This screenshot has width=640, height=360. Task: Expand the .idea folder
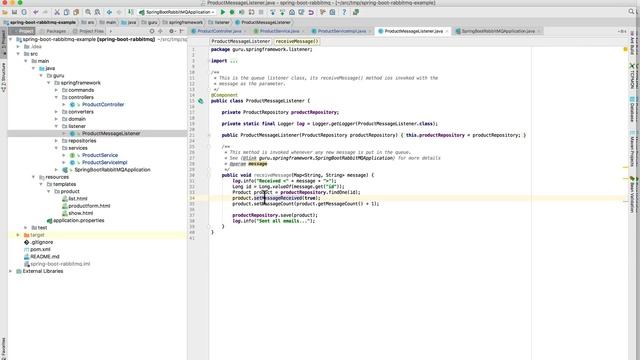18,47
